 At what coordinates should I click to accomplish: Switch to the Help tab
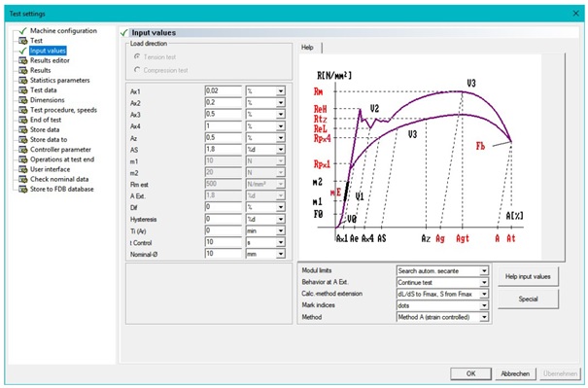[308, 48]
